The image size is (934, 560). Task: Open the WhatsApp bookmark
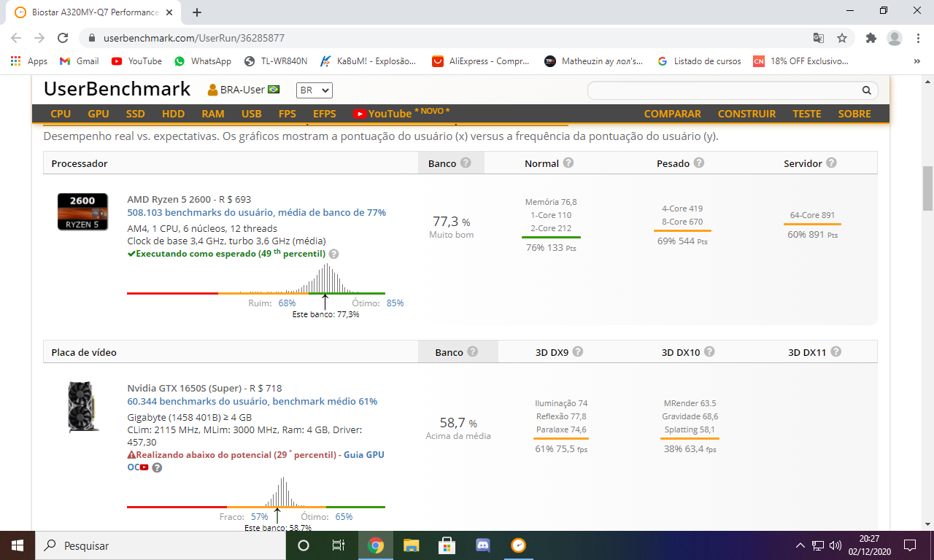coord(203,61)
